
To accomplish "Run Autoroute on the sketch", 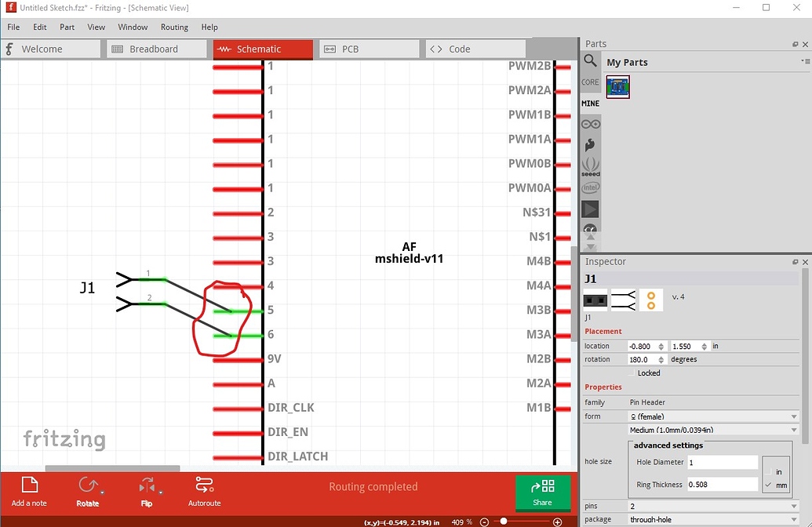I will click(204, 492).
